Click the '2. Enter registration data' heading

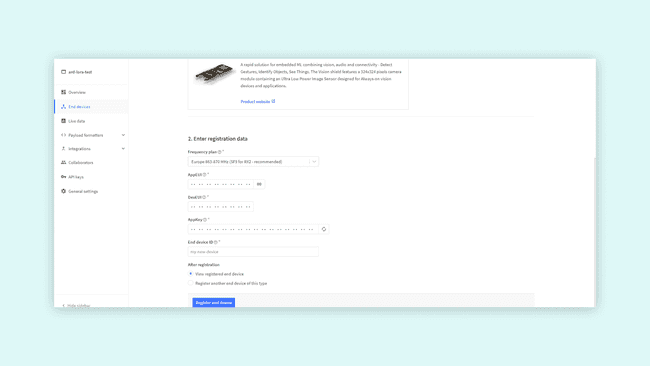pos(218,139)
